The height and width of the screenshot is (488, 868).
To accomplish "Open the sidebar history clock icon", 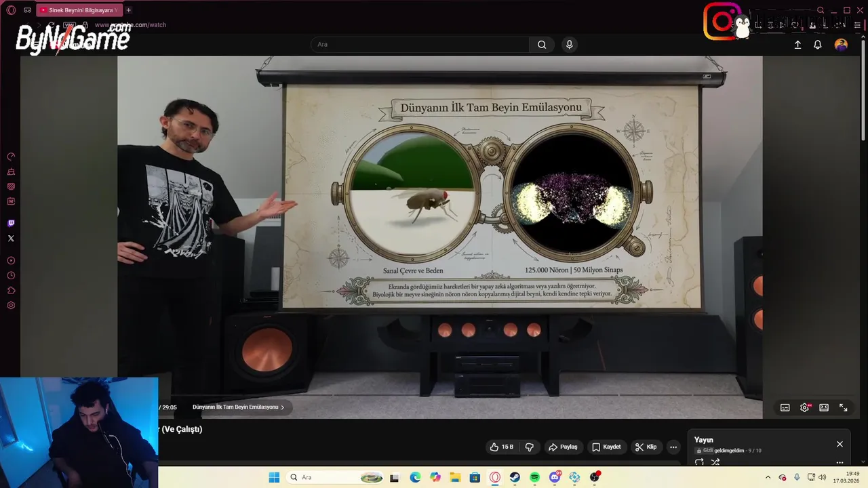I will click(x=11, y=275).
